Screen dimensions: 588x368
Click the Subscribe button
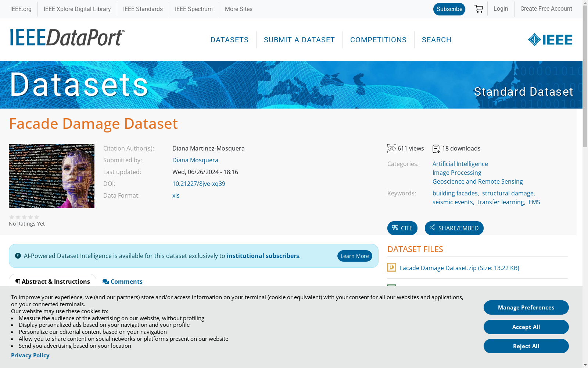pos(449,9)
